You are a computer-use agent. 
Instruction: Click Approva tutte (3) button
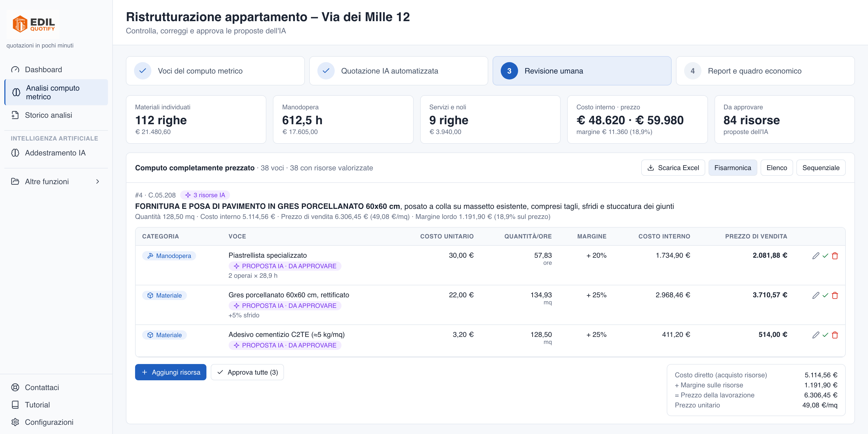[247, 372]
